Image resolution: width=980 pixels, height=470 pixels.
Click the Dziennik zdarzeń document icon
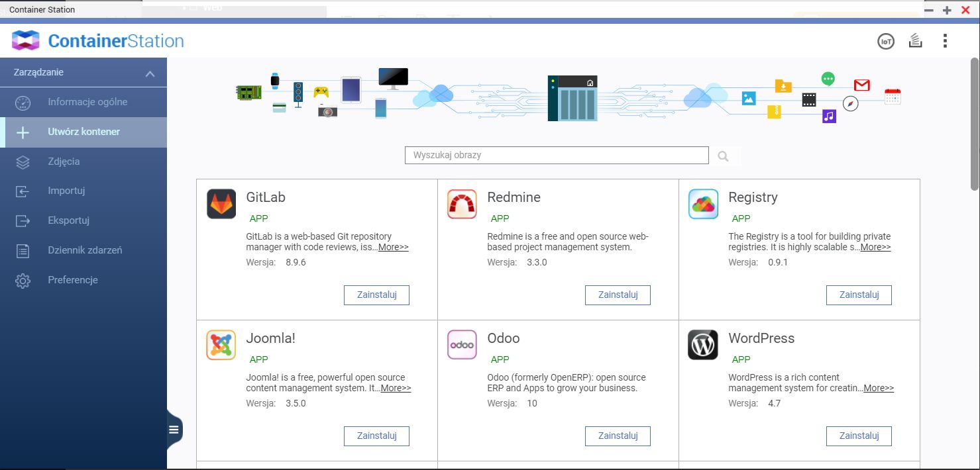[23, 251]
